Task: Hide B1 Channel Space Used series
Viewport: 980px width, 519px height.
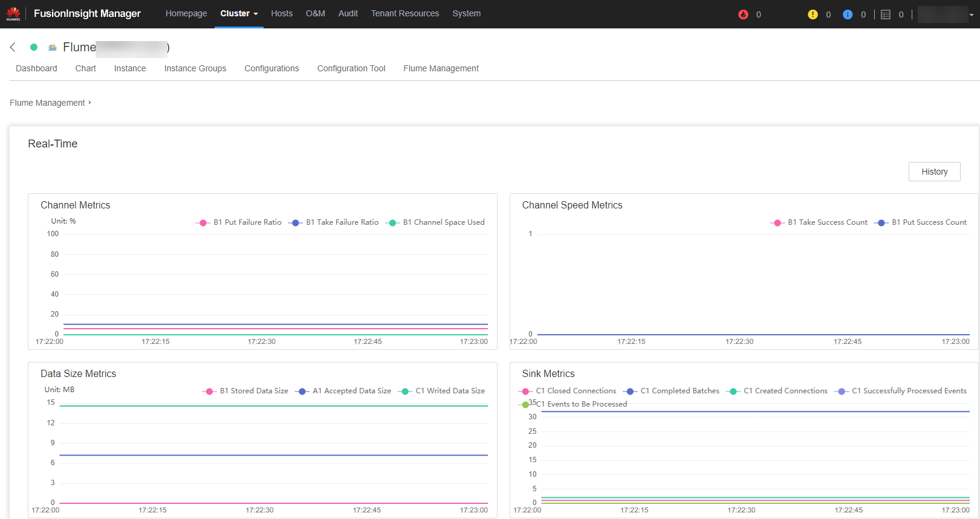Action: [435, 222]
